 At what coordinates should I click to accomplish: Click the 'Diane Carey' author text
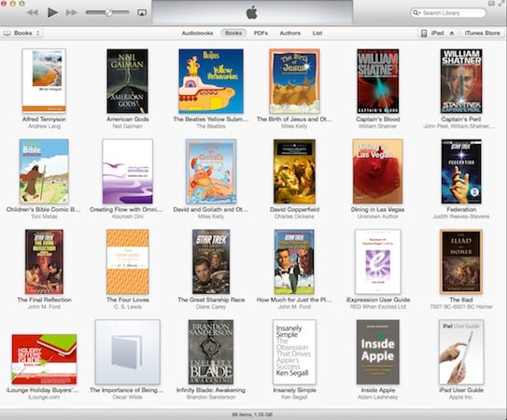(211, 306)
